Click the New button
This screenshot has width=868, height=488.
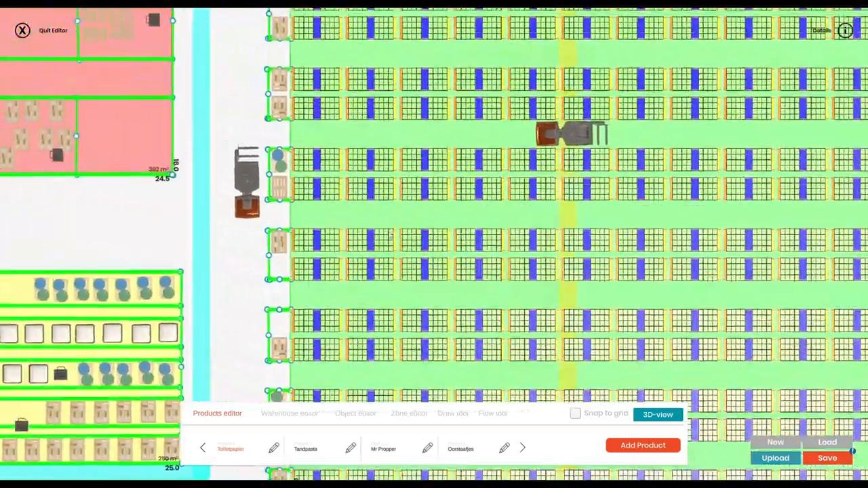[775, 442]
